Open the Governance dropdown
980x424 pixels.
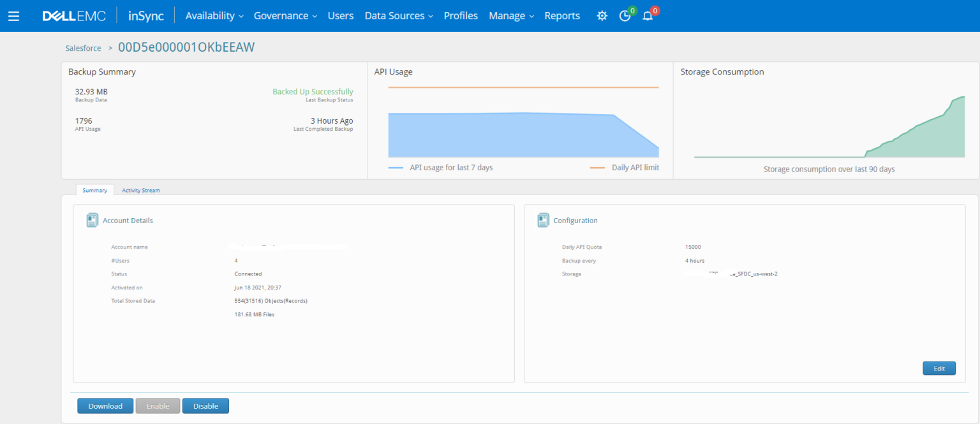click(281, 15)
